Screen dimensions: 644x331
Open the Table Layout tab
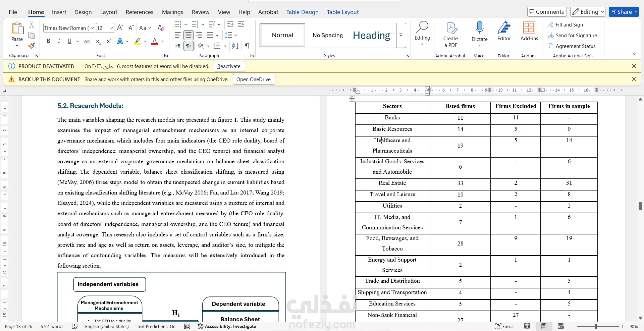click(343, 12)
